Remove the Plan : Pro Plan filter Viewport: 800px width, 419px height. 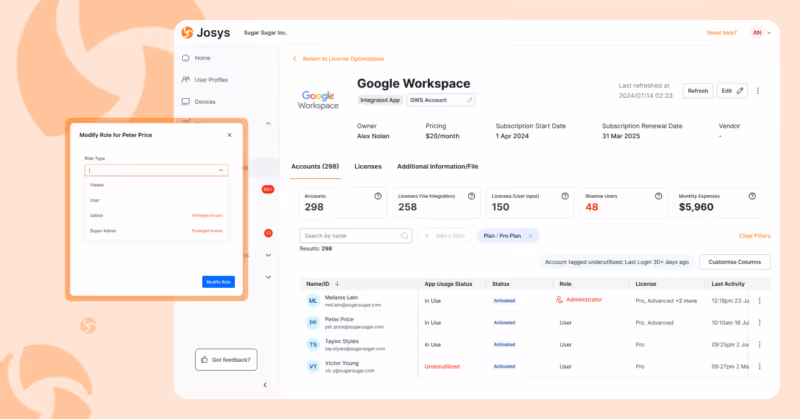click(530, 236)
